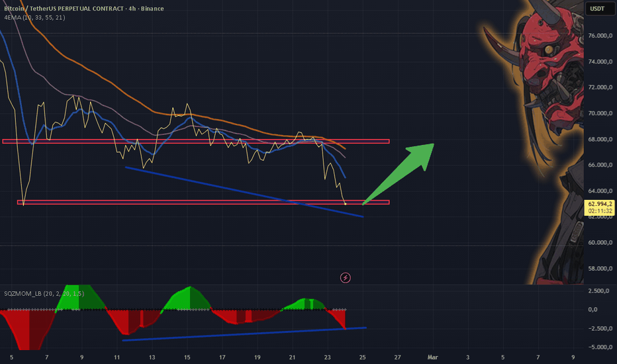Click the 60.000,0 price axis label
Screen dimensions: 617x364
point(600,242)
